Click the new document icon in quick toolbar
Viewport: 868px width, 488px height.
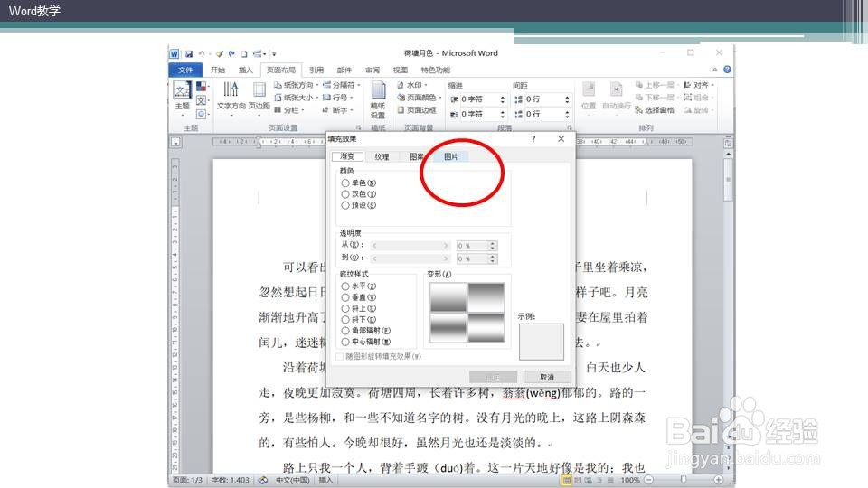pyautogui.click(x=244, y=53)
